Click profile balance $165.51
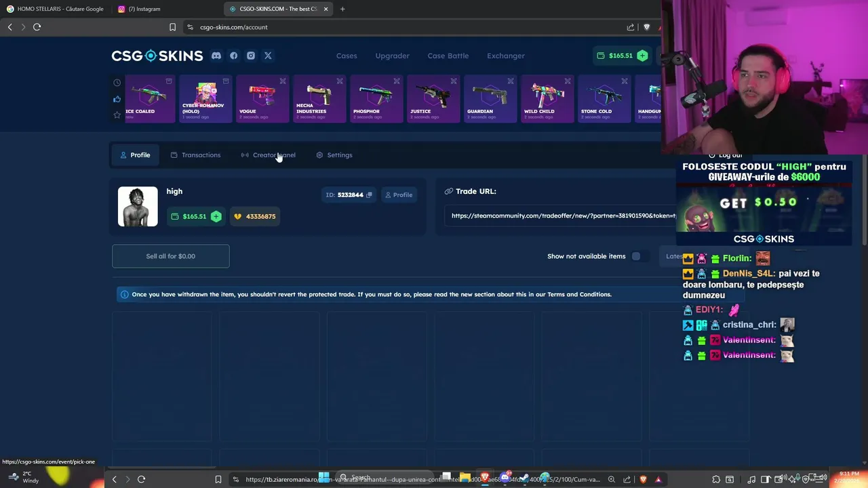868x488 pixels. tap(189, 216)
